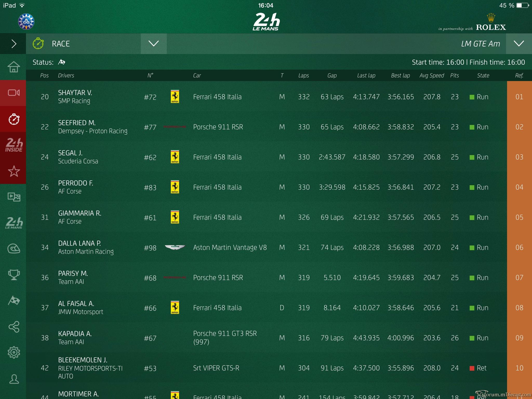Select the stopwatch live timing icon
532x399 pixels.
coord(14,119)
